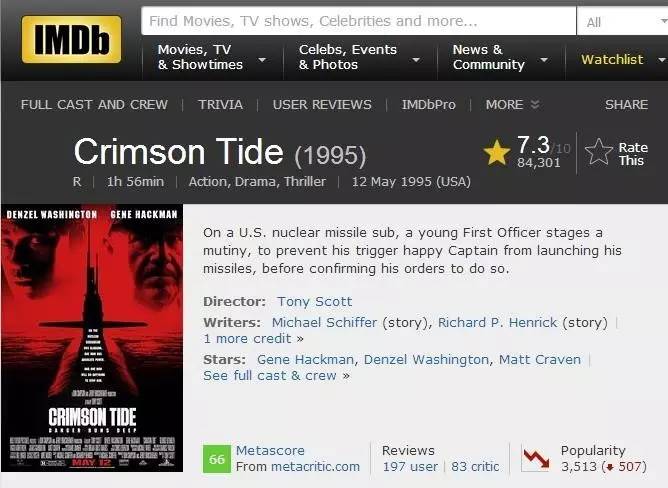
Task: Click the green Metascore 66 badge
Action: pos(217,459)
